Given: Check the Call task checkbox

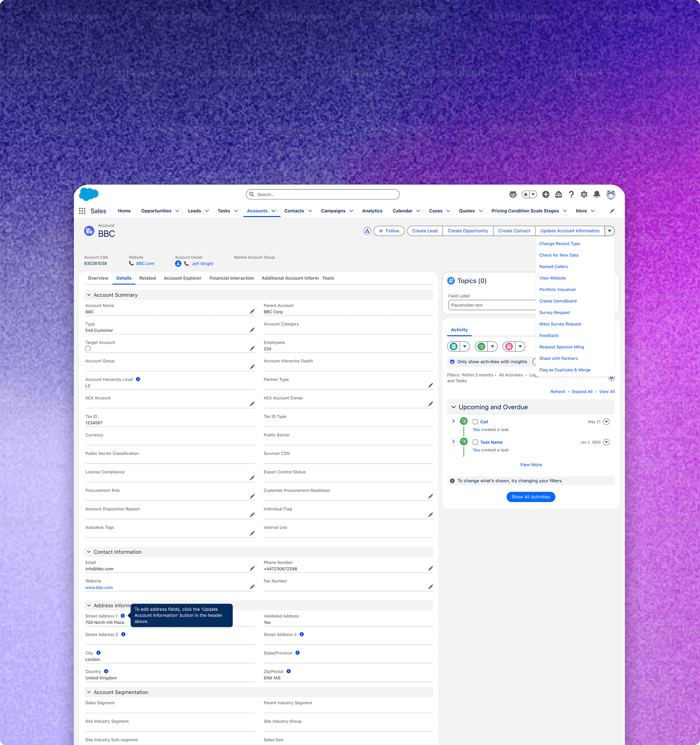Looking at the screenshot, I should [x=475, y=422].
